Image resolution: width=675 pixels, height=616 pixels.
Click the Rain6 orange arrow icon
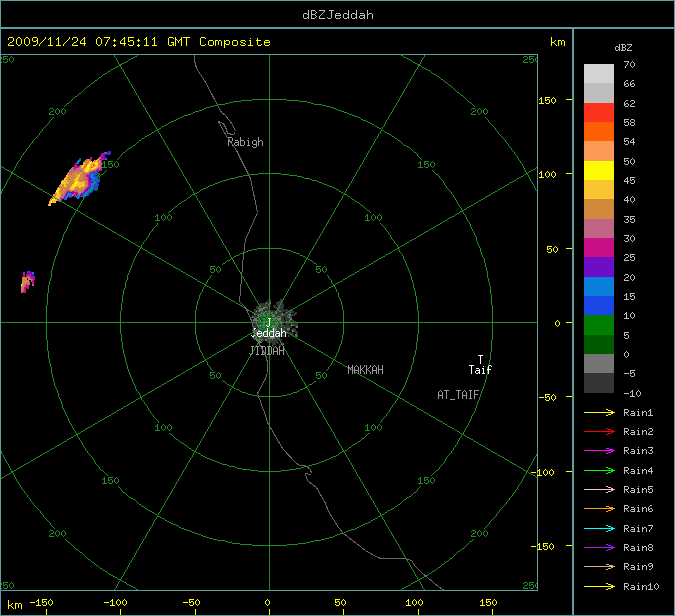tap(599, 509)
